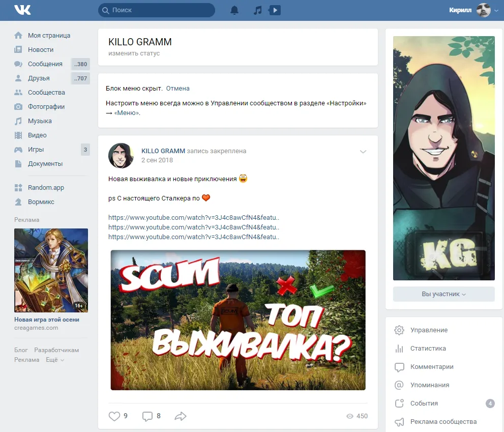Open the pinned post options chevron
The image size is (504, 432).
coord(363,152)
